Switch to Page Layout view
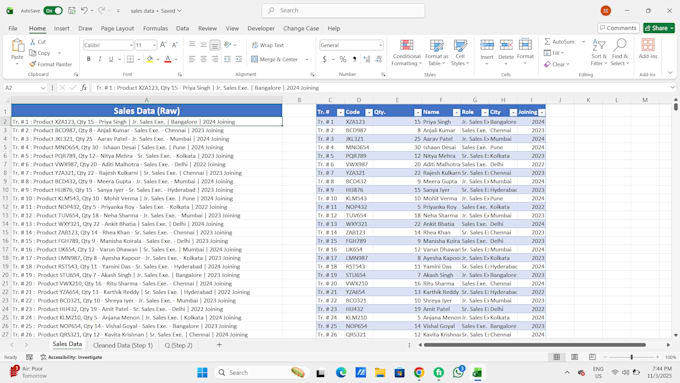The width and height of the screenshot is (680, 383). [x=575, y=357]
